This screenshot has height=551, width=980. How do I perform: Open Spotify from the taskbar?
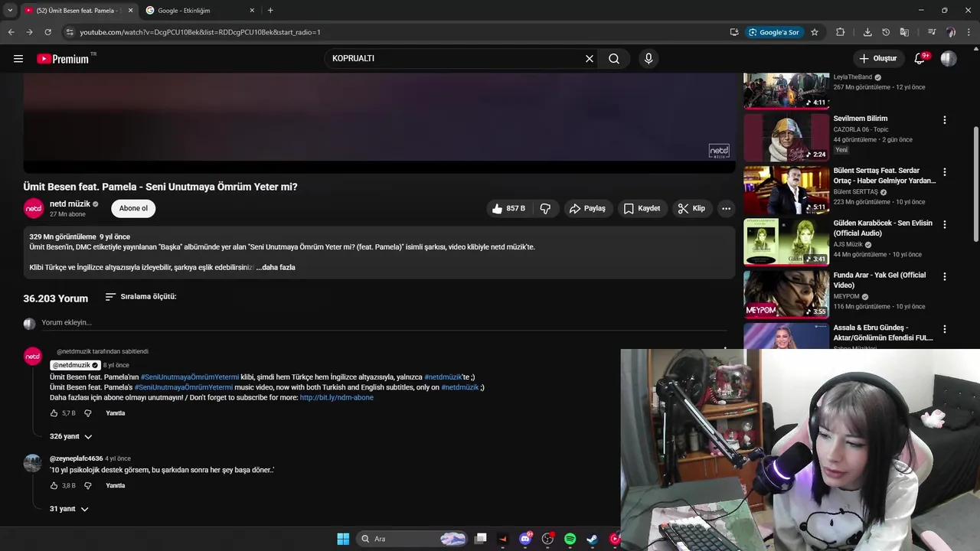point(570,539)
